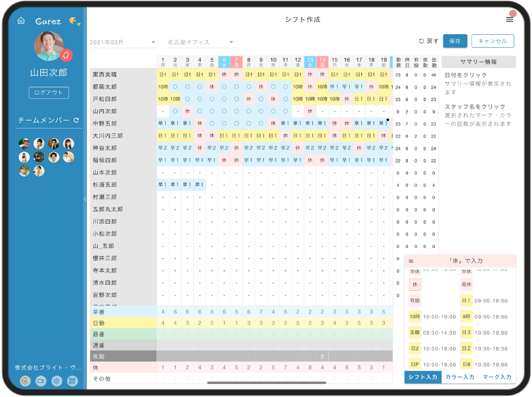This screenshot has width=532, height=397.
Task: Select the 有給 shift type chip
Action: click(415, 300)
